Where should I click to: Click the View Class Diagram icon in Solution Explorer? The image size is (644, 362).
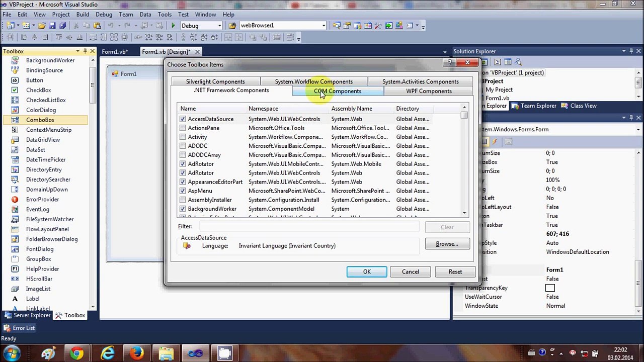tap(518, 62)
